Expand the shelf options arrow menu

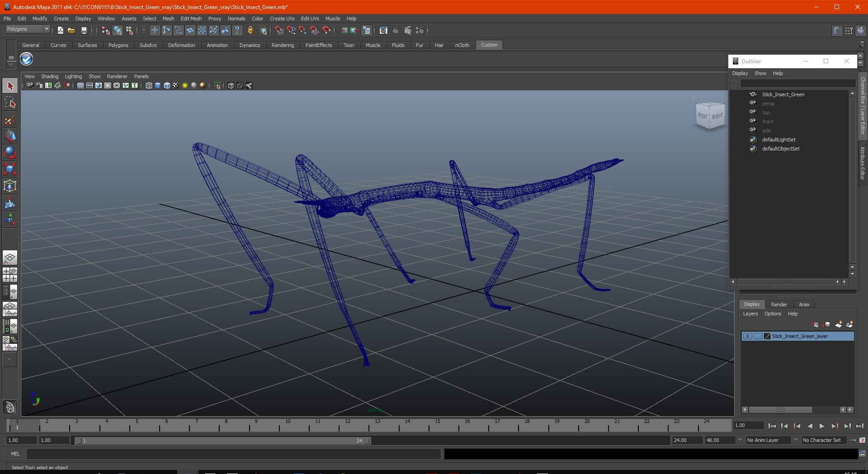coord(11,65)
